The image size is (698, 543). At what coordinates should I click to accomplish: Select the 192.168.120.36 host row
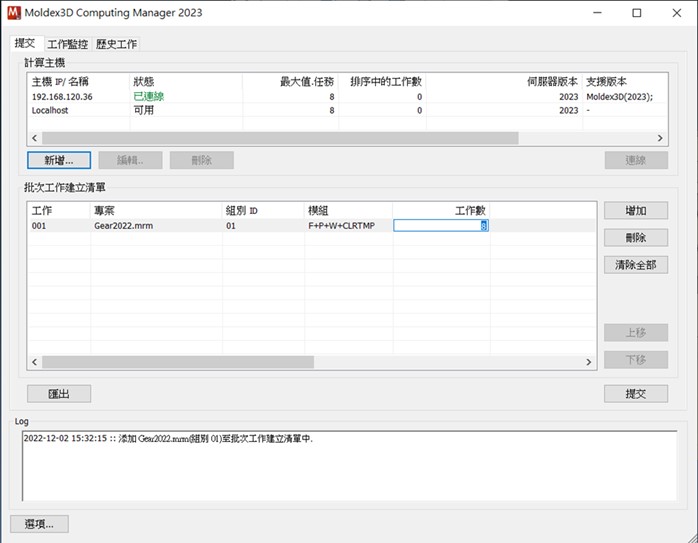[x=347, y=97]
